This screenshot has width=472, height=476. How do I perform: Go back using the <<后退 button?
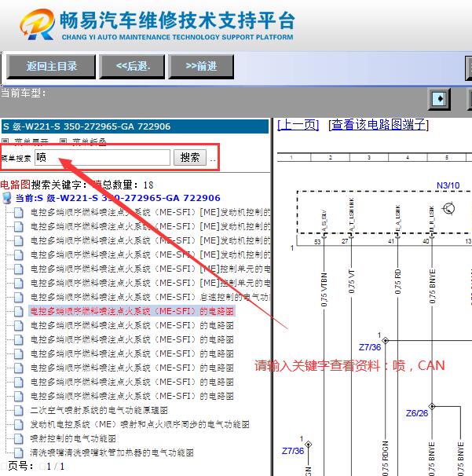point(132,67)
